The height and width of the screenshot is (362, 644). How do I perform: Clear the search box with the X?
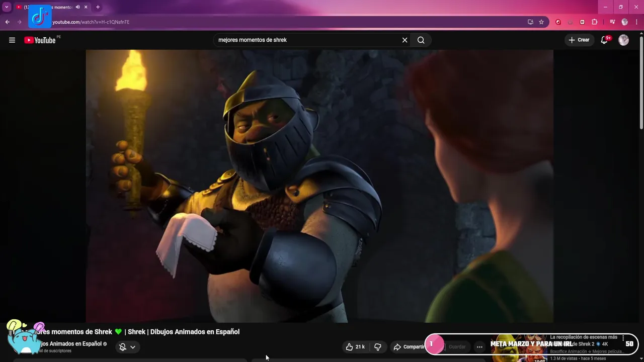click(x=405, y=40)
